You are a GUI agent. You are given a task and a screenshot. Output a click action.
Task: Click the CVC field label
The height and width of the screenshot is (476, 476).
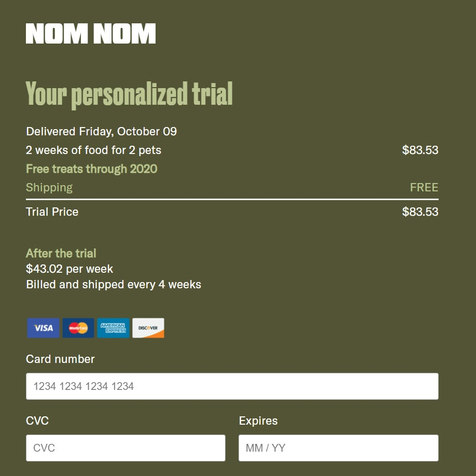[x=37, y=421]
